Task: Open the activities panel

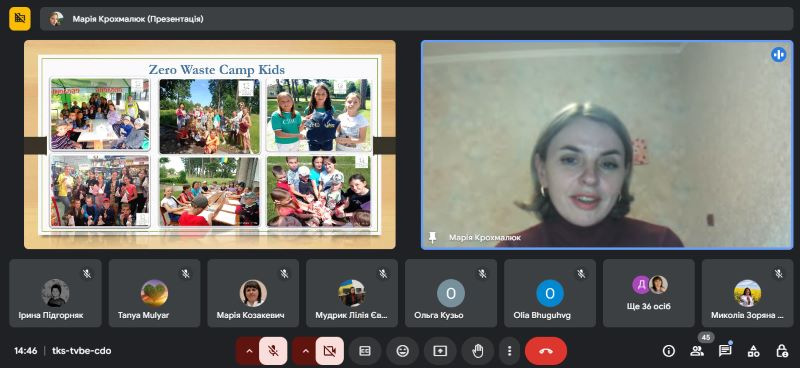Action: 754,351
